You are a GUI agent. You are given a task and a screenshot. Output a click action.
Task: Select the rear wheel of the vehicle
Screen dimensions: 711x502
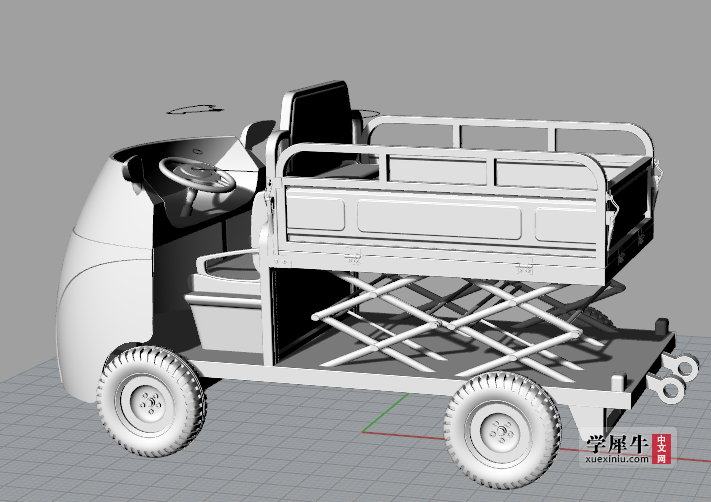point(502,429)
